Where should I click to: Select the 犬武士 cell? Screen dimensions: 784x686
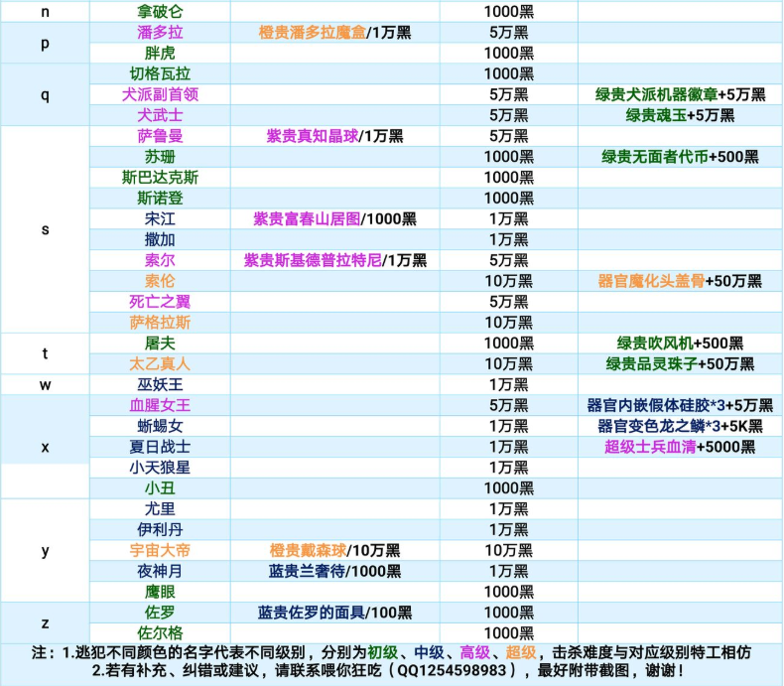pyautogui.click(x=160, y=115)
